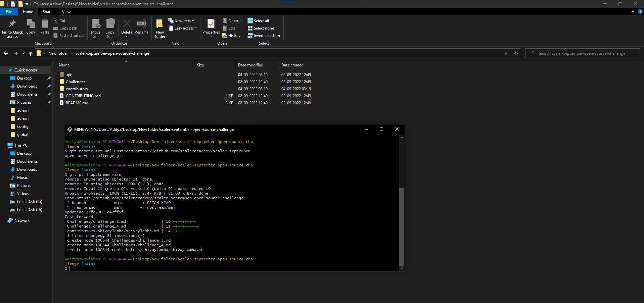Open file History

(x=231, y=36)
